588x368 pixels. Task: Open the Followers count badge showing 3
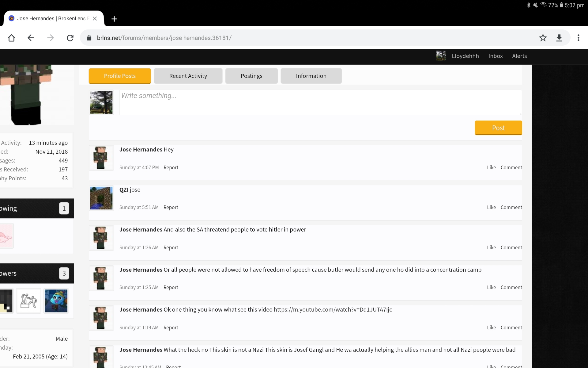point(64,273)
